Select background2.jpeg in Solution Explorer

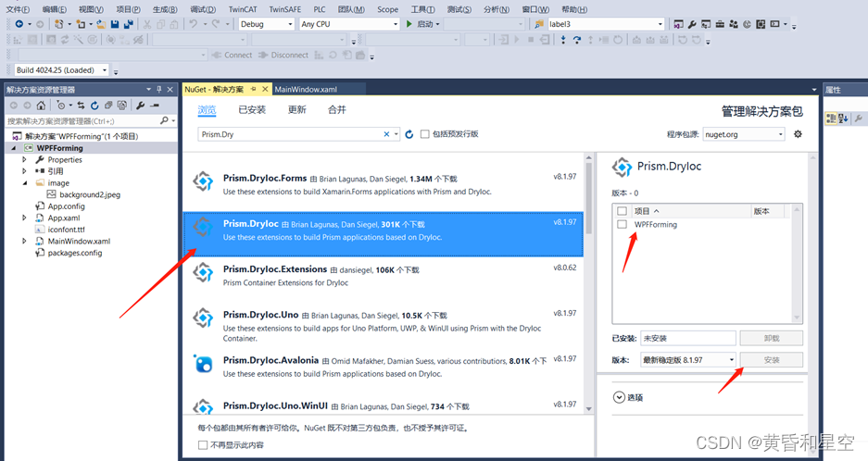pos(83,194)
